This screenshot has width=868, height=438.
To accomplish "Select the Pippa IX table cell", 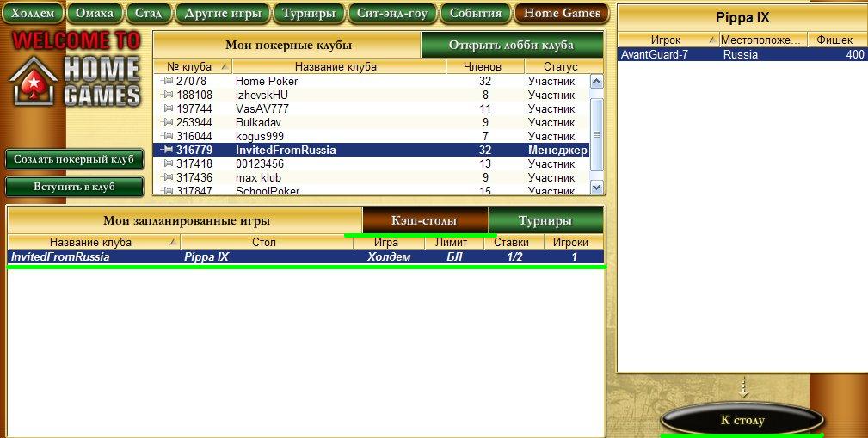I will (206, 257).
